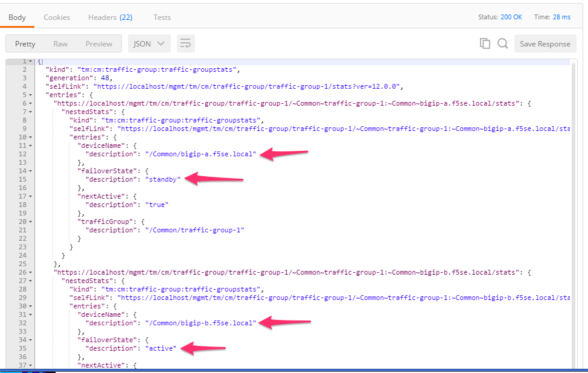Click "/Common/bigip-a.f5se.local" value

coord(200,154)
